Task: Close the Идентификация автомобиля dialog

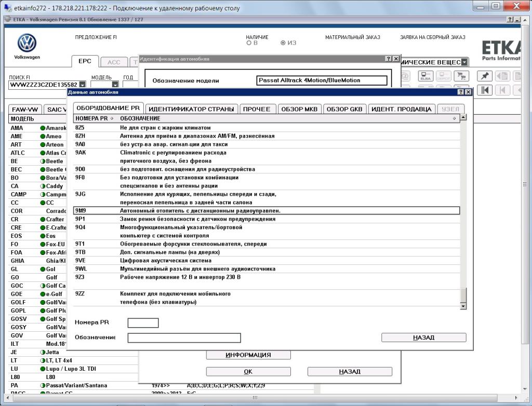Action: [x=396, y=59]
